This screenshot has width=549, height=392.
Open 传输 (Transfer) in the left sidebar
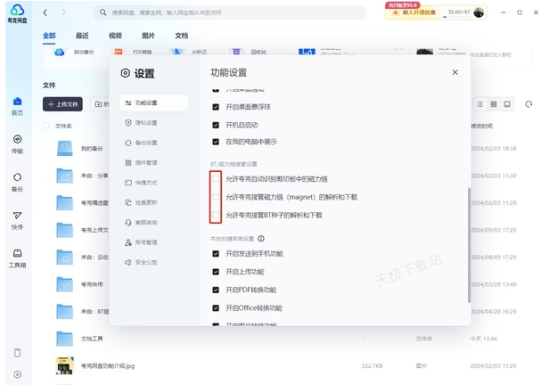pos(17,143)
